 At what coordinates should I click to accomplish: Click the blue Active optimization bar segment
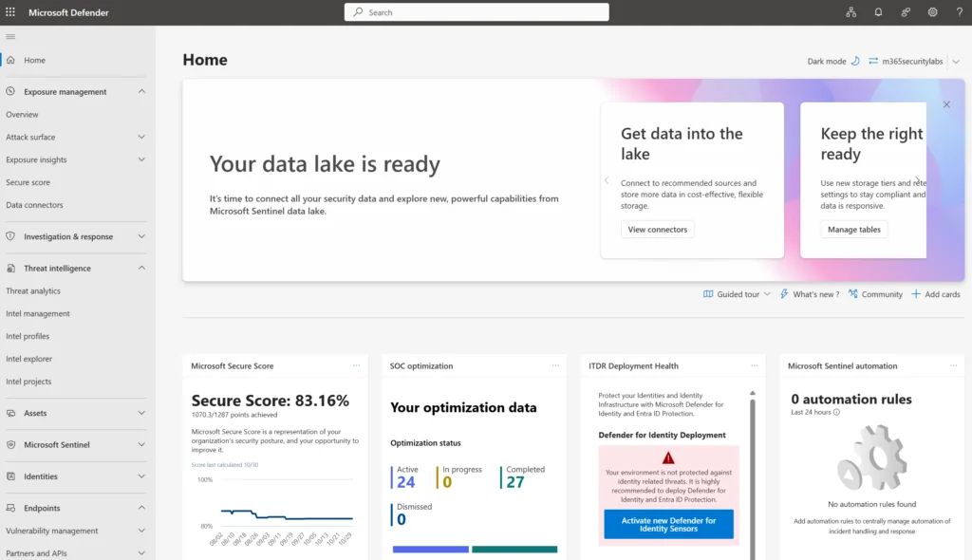click(x=431, y=550)
